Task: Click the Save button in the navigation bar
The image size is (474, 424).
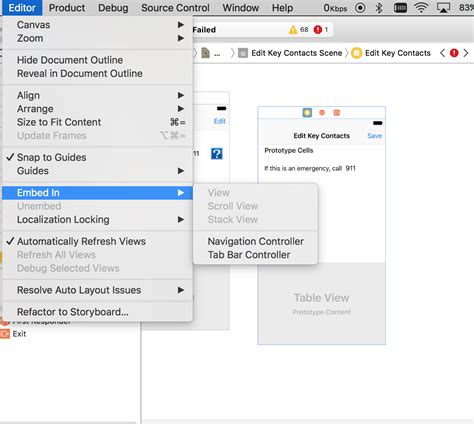Action: point(375,136)
